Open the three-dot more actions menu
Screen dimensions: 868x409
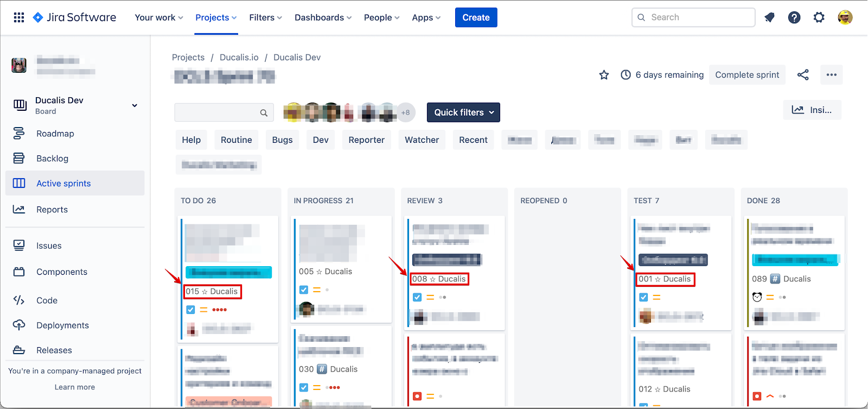(x=831, y=75)
